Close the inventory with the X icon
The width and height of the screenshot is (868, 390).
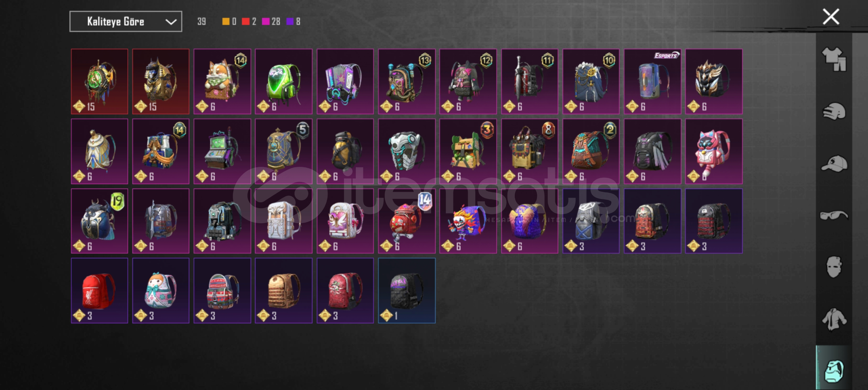pyautogui.click(x=831, y=17)
